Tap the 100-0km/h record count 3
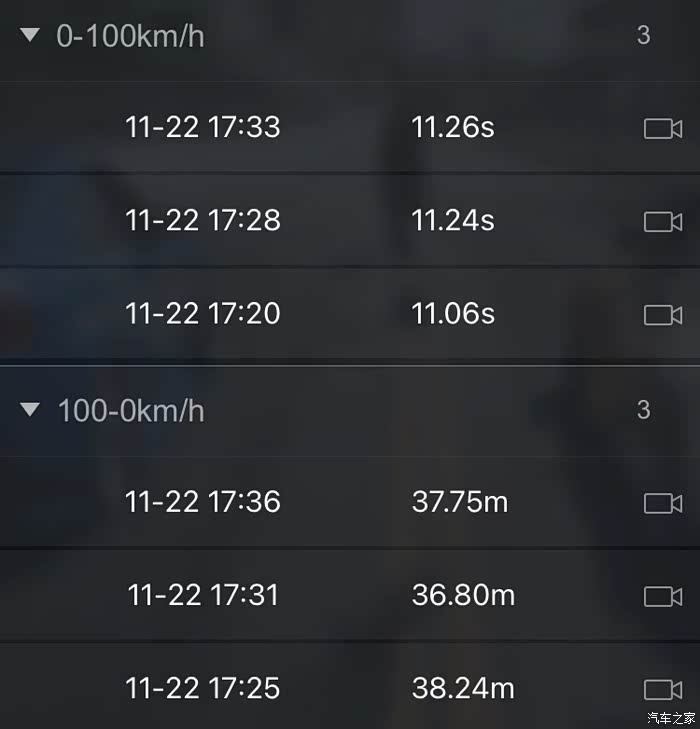This screenshot has height=729, width=700. pos(643,409)
